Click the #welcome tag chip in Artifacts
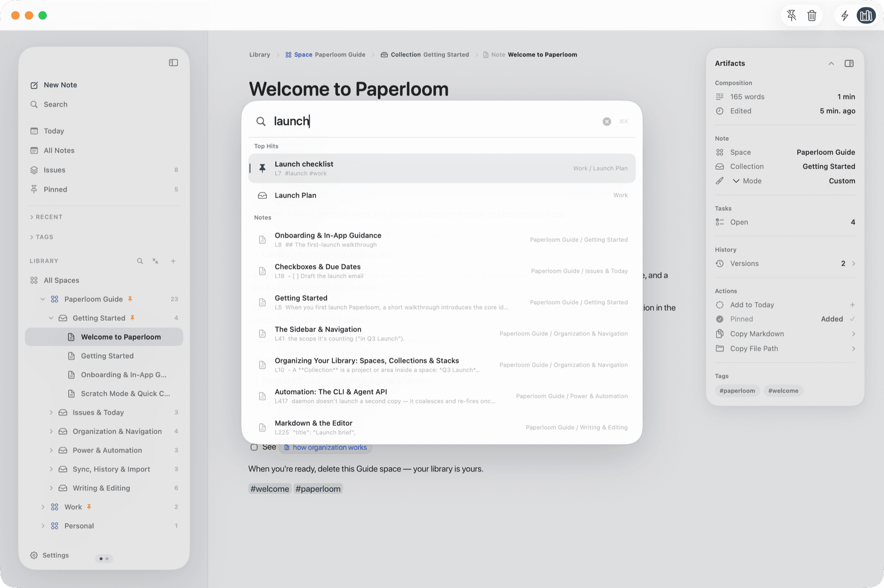The height and width of the screenshot is (588, 884). coord(783,391)
